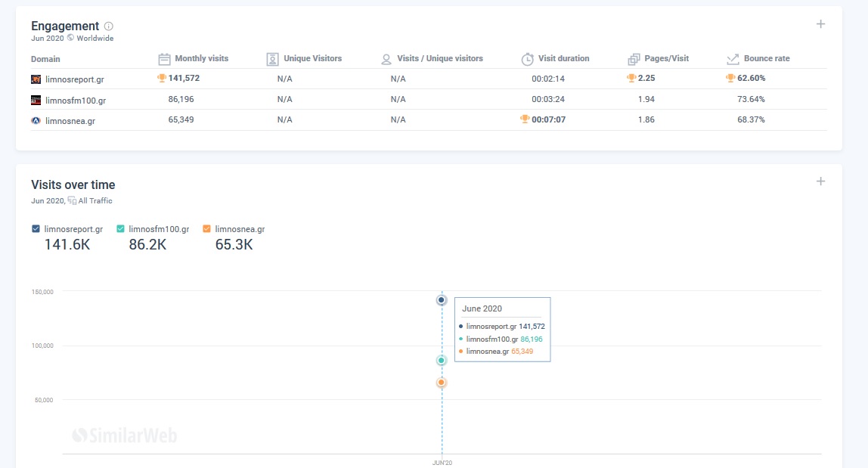868x468 pixels.
Task: Click the limnosnea.gr favicon in table
Action: 36,120
